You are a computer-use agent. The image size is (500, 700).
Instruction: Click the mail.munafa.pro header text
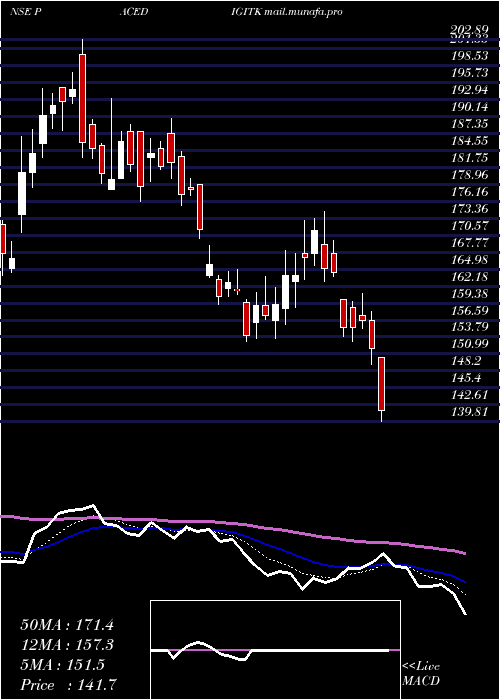coord(303,12)
